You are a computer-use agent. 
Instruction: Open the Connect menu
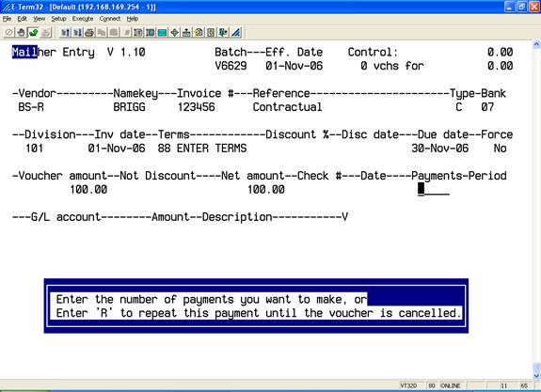pyautogui.click(x=110, y=19)
